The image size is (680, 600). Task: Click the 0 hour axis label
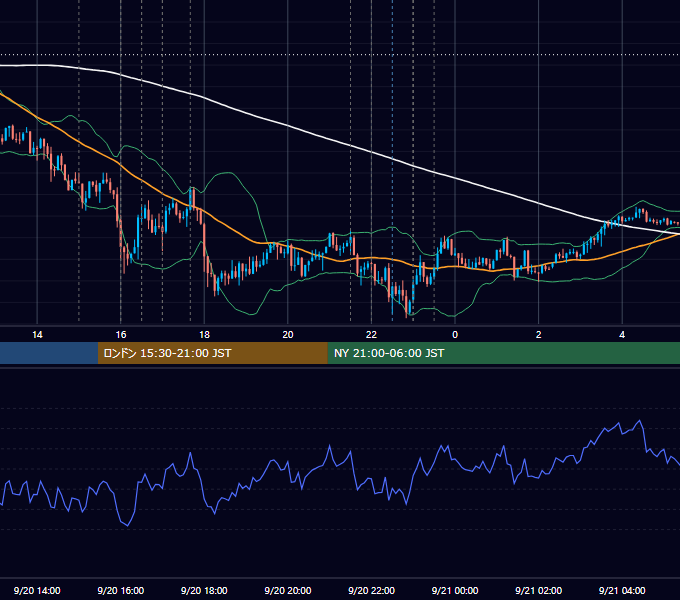click(455, 335)
